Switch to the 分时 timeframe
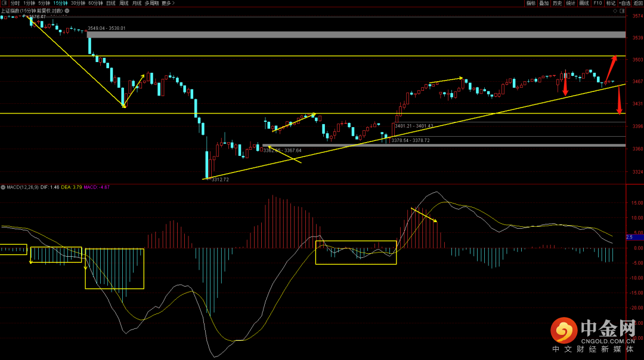Screen dimensions: 644x360 [15, 3]
